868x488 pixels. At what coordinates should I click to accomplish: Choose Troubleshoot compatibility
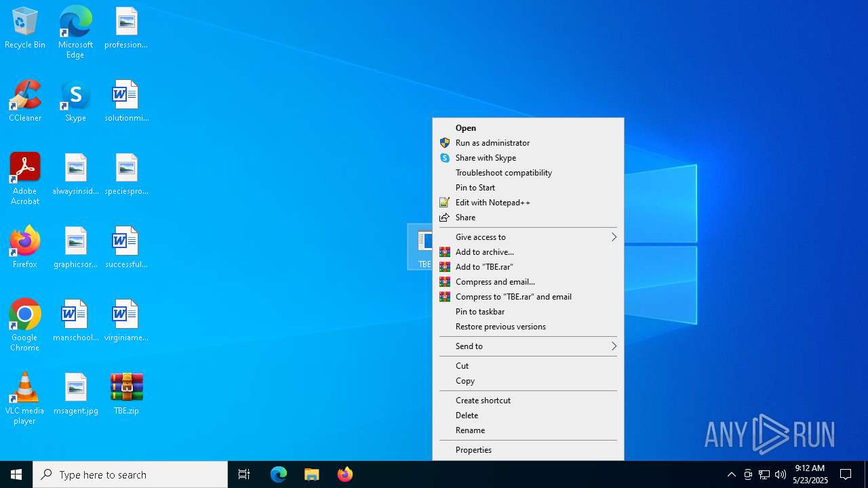point(528,173)
